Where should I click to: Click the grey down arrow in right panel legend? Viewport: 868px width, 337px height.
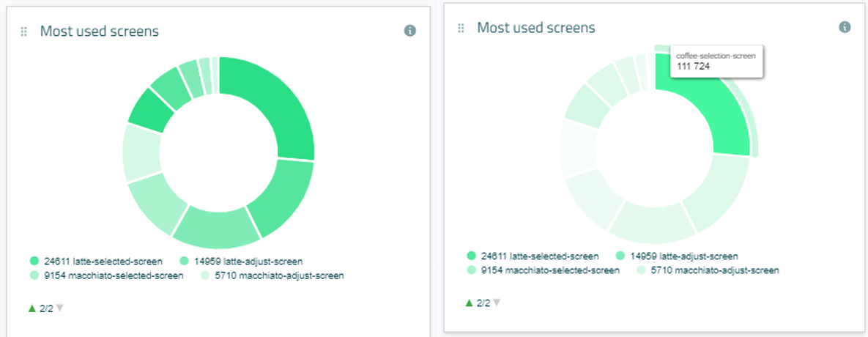click(497, 303)
